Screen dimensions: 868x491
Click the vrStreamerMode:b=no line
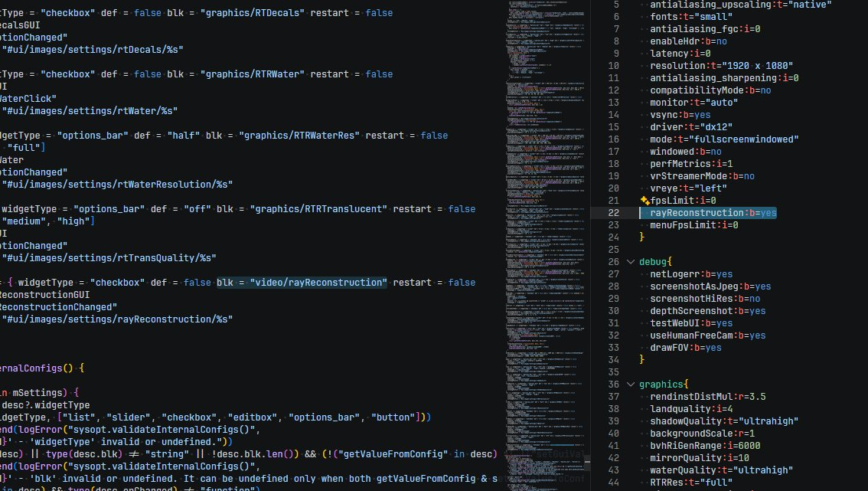pyautogui.click(x=702, y=175)
